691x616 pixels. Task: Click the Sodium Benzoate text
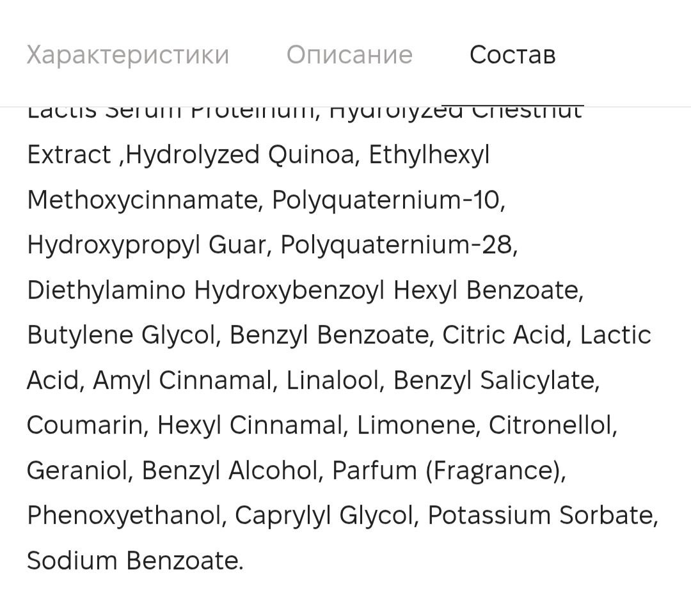(x=132, y=561)
